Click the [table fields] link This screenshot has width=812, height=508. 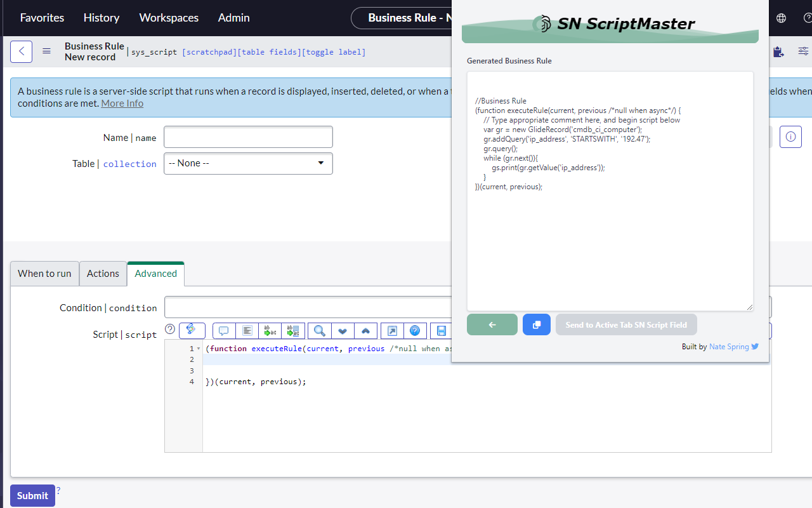coord(268,52)
